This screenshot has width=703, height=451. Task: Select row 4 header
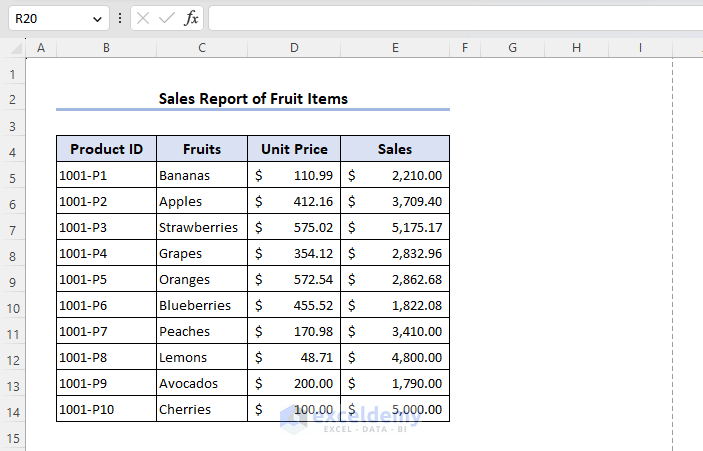[x=13, y=151]
